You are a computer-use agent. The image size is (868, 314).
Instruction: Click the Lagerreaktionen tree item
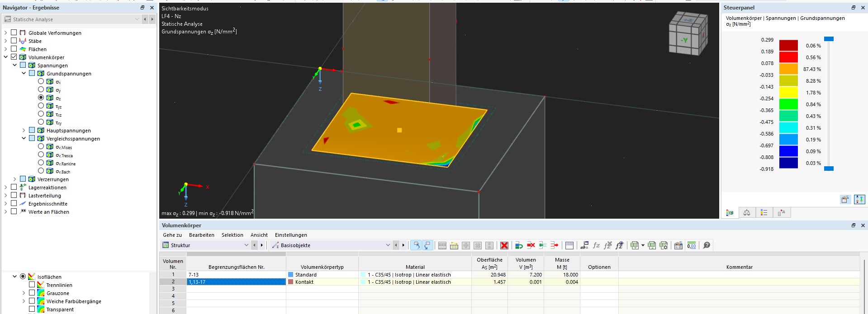tap(47, 187)
